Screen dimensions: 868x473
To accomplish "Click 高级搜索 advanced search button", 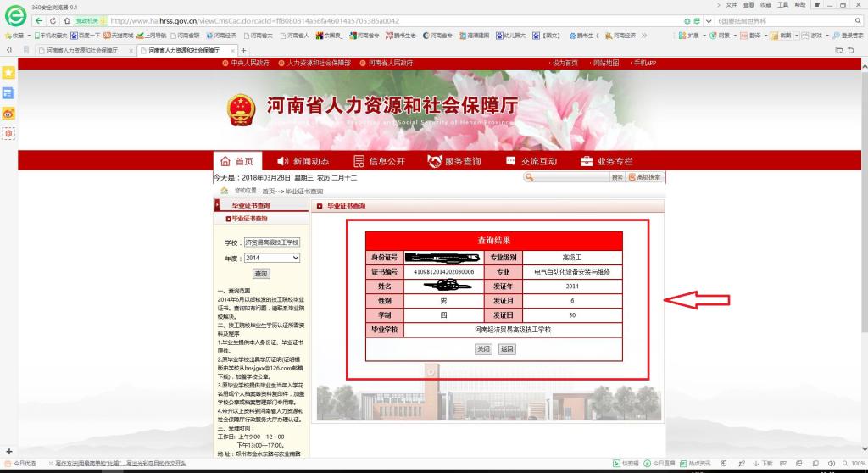I will (x=645, y=177).
